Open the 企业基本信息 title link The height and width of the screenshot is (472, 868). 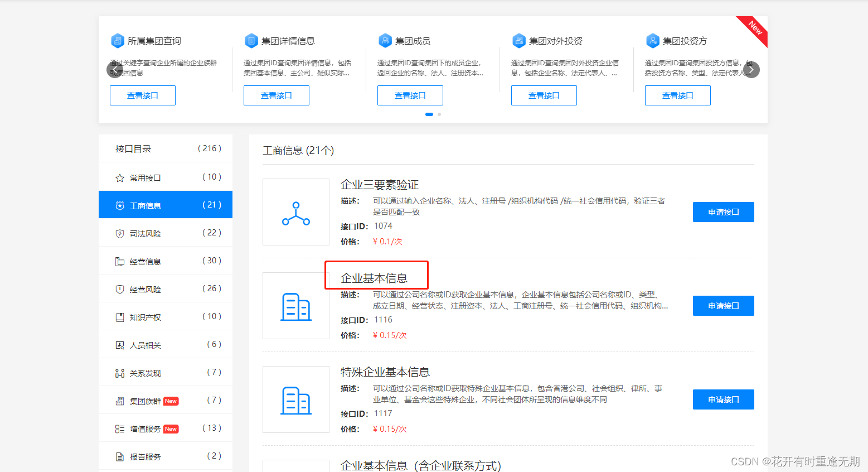point(374,278)
